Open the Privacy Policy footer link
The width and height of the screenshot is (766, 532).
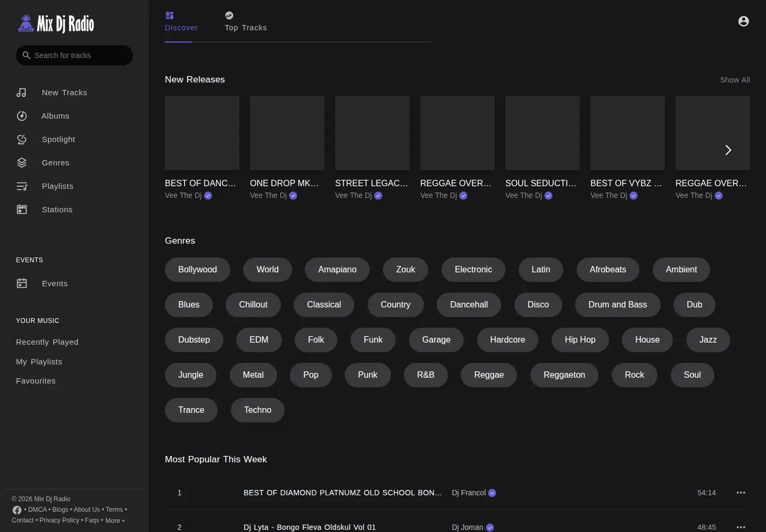pos(59,520)
